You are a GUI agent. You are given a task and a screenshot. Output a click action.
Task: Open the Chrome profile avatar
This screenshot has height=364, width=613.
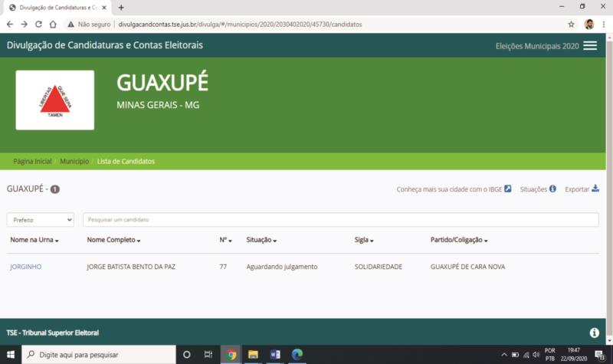(x=589, y=25)
